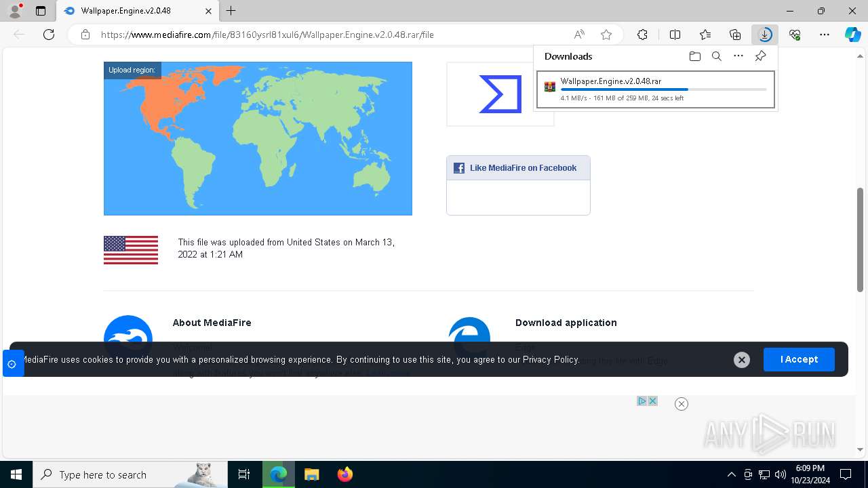Click the uploaded from United States text
The height and width of the screenshot is (488, 868).
[x=286, y=248]
